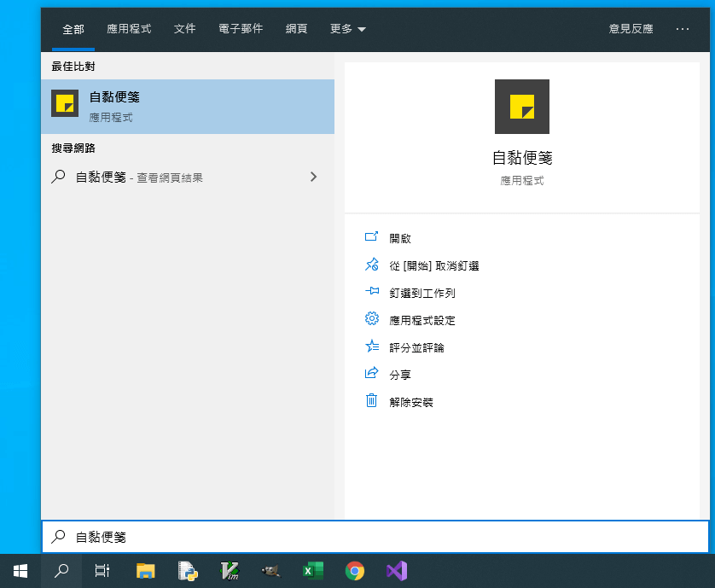Click the pin to taskbar icon

[x=372, y=291]
